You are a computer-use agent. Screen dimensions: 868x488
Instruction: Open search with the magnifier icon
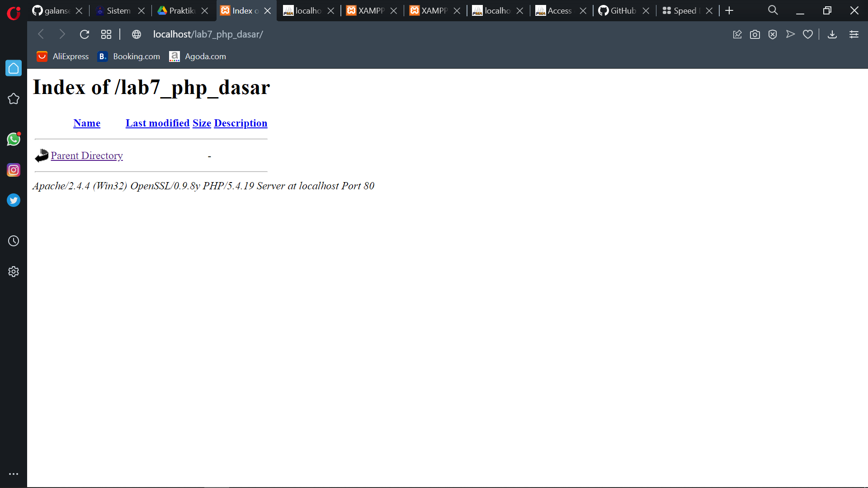(x=772, y=10)
